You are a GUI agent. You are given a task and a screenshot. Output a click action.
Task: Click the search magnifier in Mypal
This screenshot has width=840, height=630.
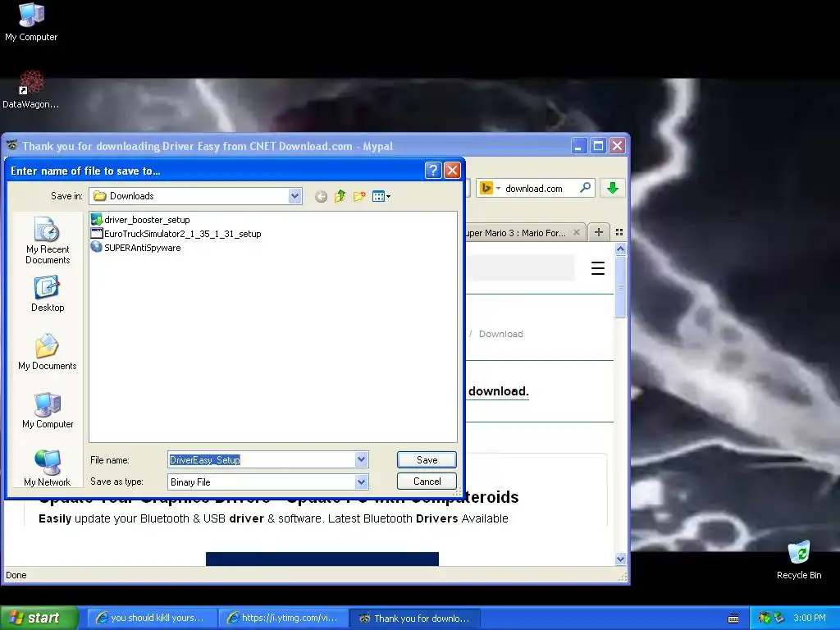[x=585, y=188]
